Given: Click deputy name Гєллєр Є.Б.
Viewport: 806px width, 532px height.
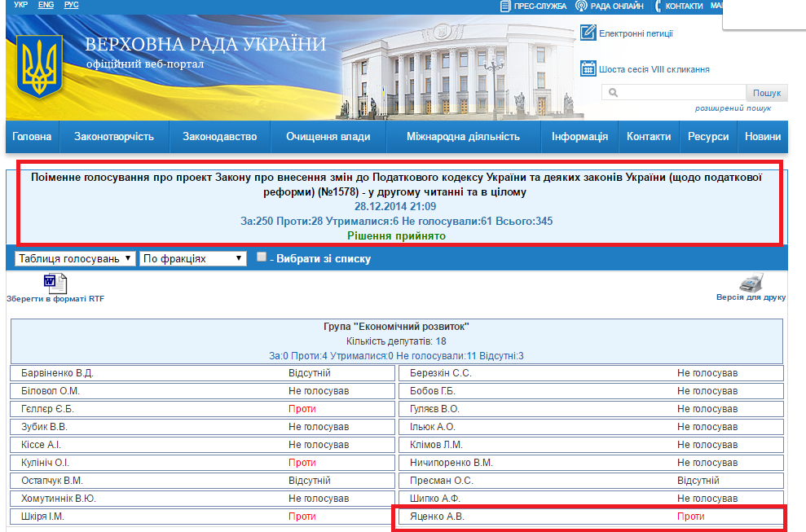Looking at the screenshot, I should pyautogui.click(x=47, y=409).
